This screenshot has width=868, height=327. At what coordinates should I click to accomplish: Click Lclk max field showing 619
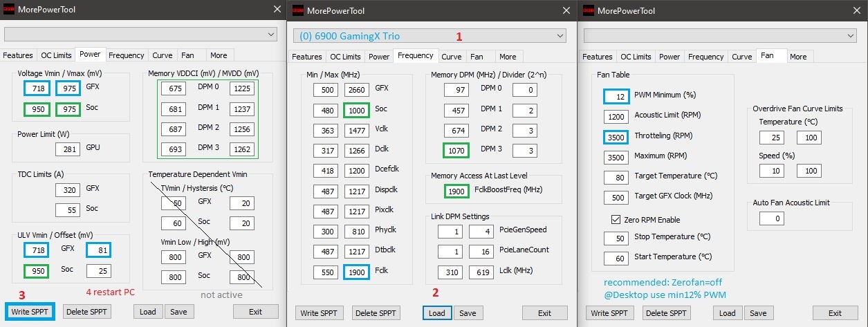[481, 272]
